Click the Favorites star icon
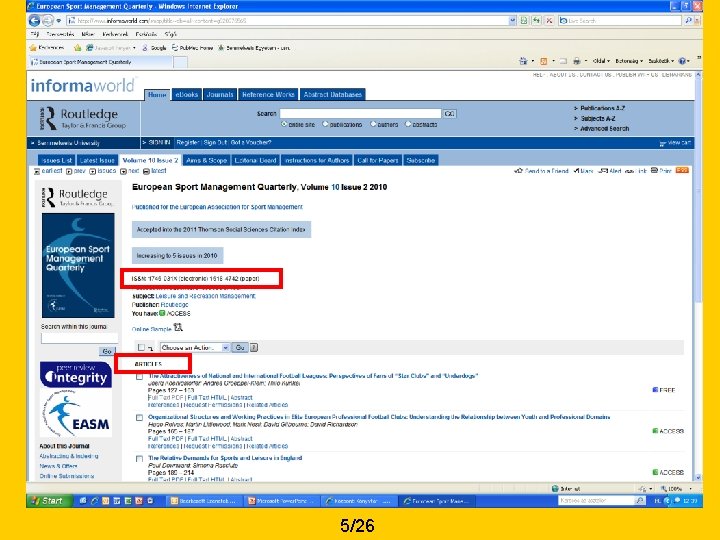This screenshot has height=540, width=720. point(33,48)
